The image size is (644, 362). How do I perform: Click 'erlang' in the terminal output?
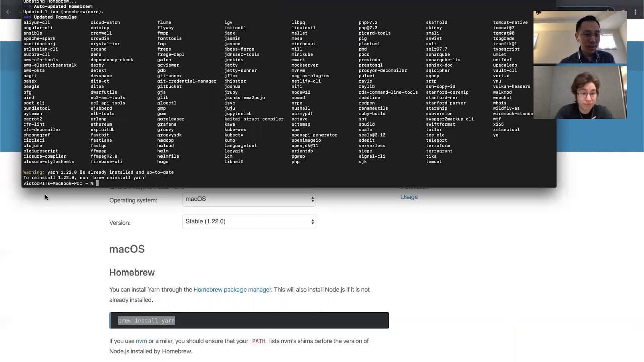tap(98, 119)
